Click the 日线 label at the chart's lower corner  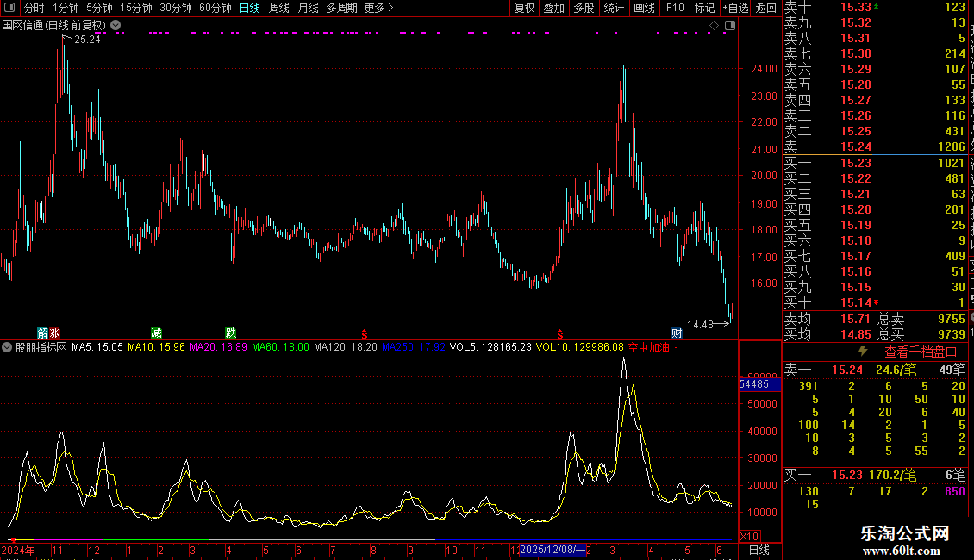pos(759,550)
